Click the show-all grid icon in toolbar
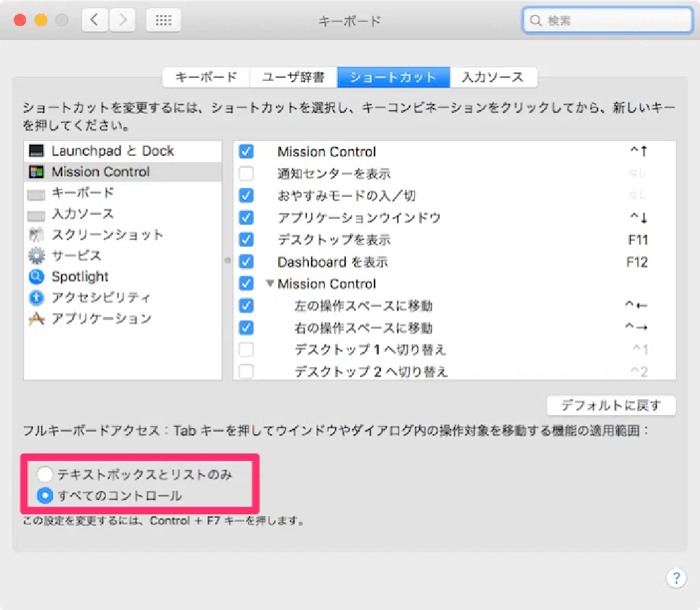The height and width of the screenshot is (610, 700). [x=163, y=21]
